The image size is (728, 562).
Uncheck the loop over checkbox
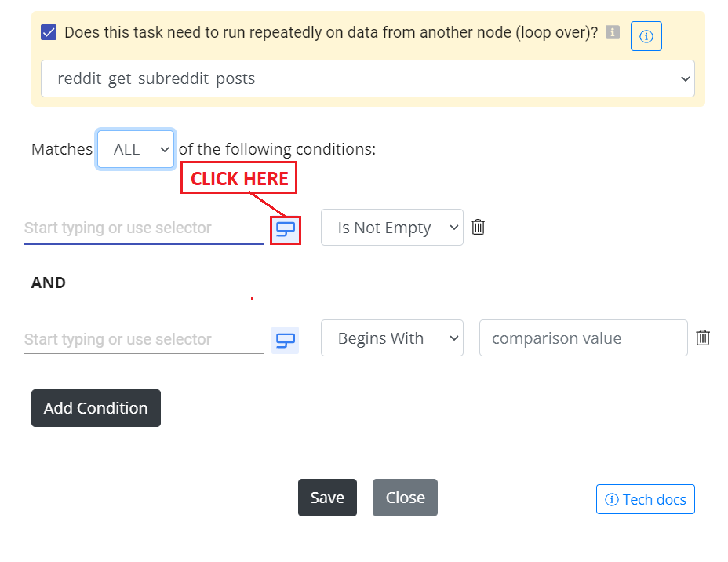(x=49, y=32)
